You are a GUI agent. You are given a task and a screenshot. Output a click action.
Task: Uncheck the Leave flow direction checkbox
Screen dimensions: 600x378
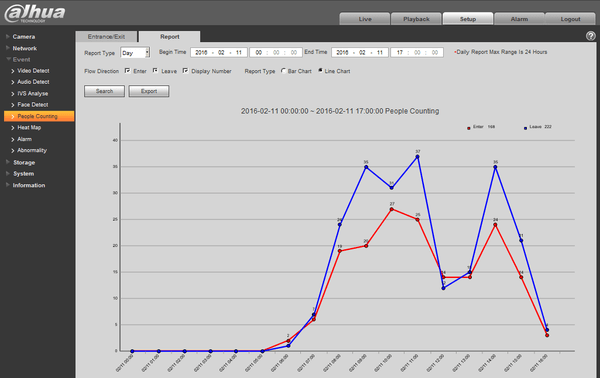pos(155,71)
